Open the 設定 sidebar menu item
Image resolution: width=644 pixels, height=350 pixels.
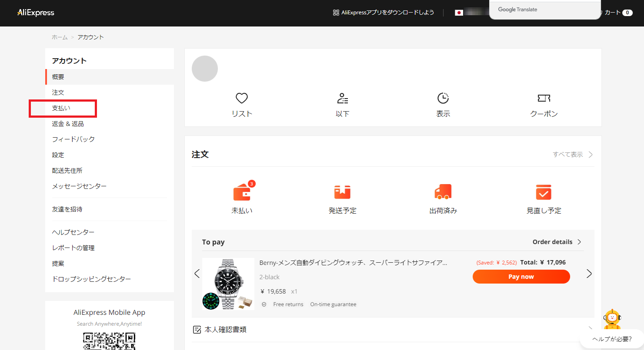[58, 155]
